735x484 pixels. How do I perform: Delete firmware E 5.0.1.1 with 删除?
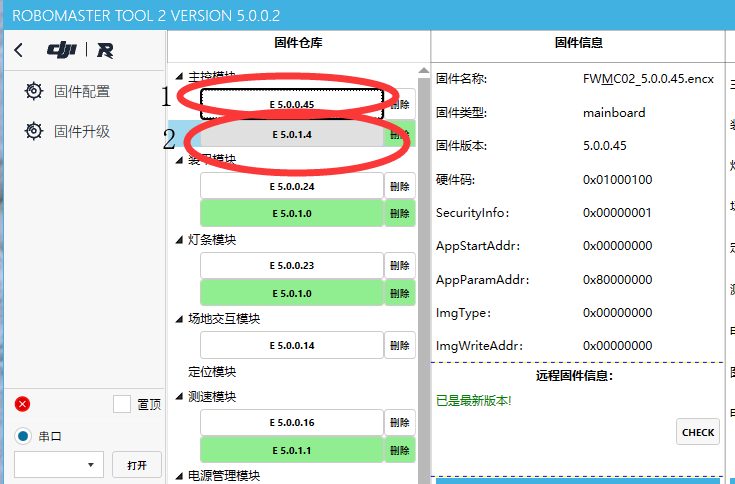click(400, 450)
